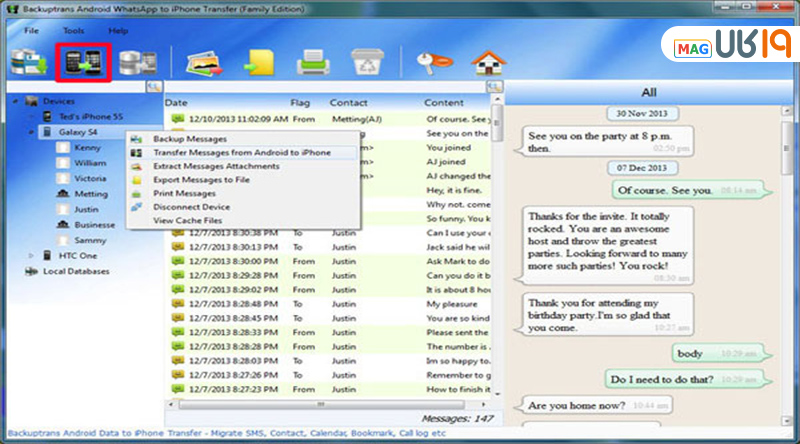
Task: Select the 12/7/2013 8:28:48 PM message row
Action: (330, 304)
